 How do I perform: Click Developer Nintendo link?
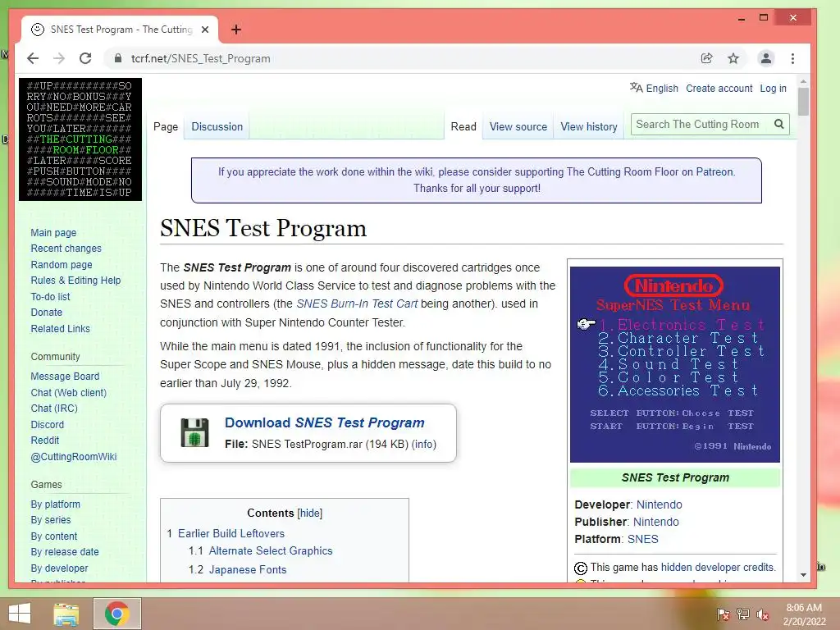659,504
